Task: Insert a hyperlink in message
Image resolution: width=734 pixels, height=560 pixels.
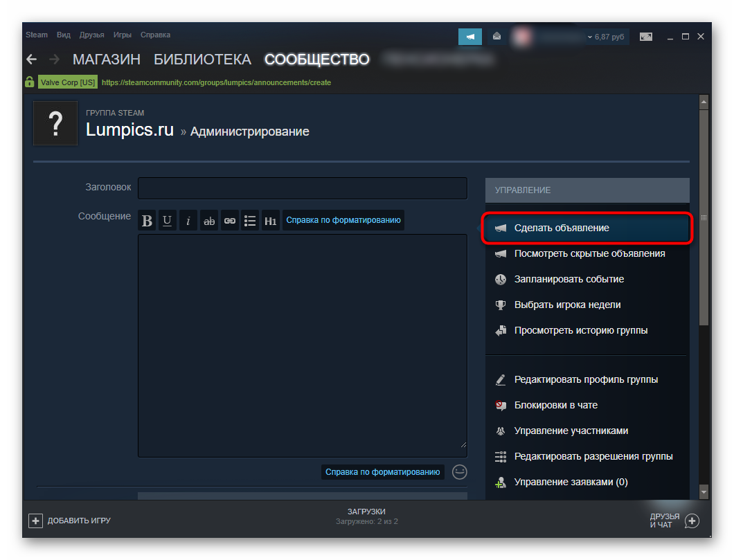Action: [230, 221]
